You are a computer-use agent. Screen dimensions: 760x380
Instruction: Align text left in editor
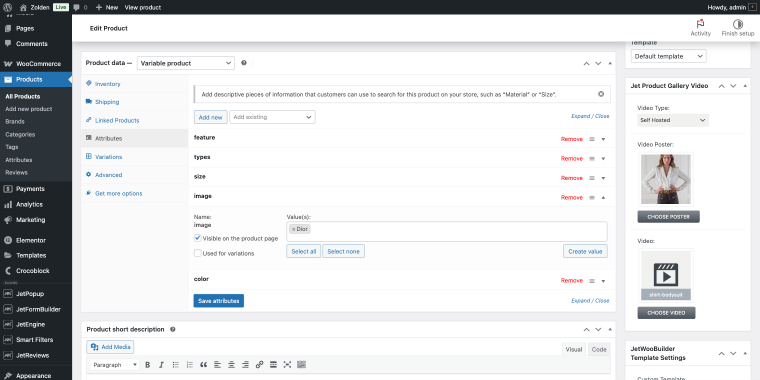pos(218,364)
